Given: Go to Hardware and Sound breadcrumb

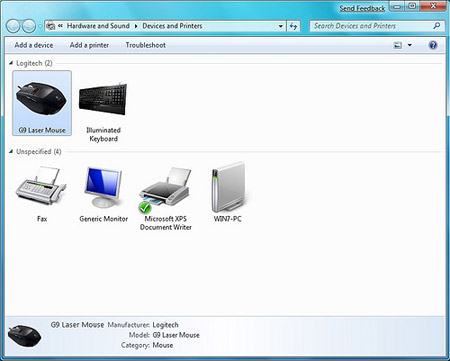Looking at the screenshot, I should (98, 26).
